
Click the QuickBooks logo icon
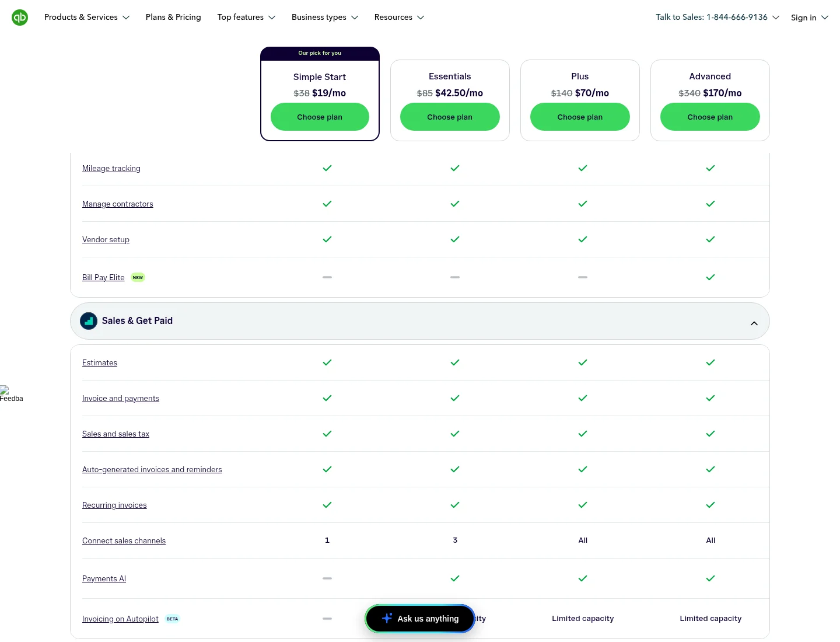click(x=20, y=18)
